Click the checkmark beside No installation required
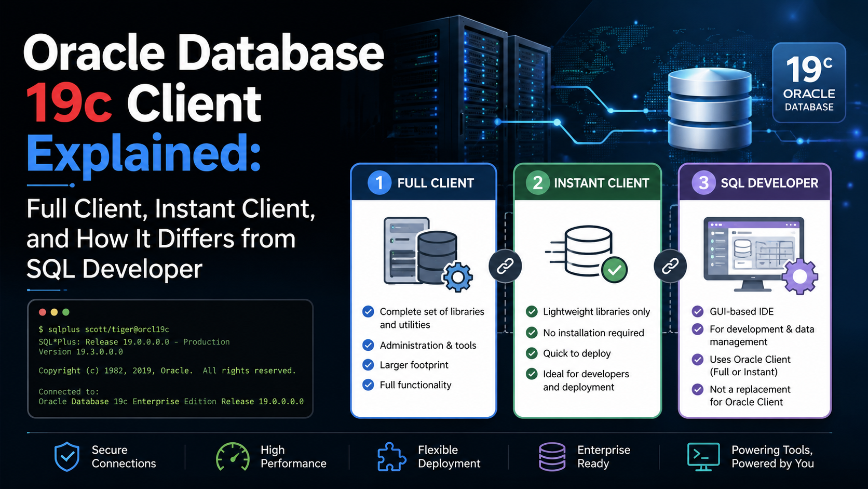Image resolution: width=868 pixels, height=489 pixels. (532, 333)
